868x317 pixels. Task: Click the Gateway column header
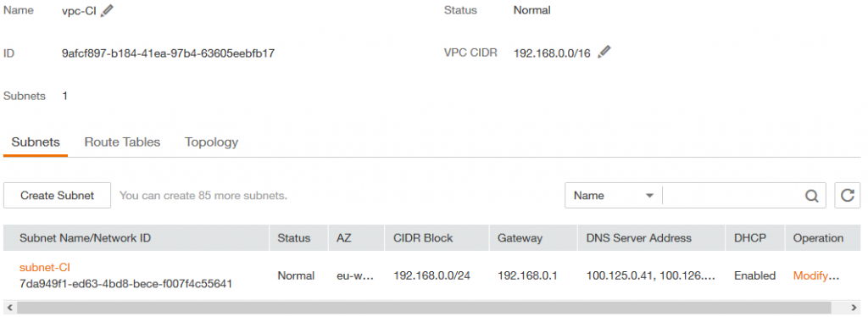coord(520,238)
